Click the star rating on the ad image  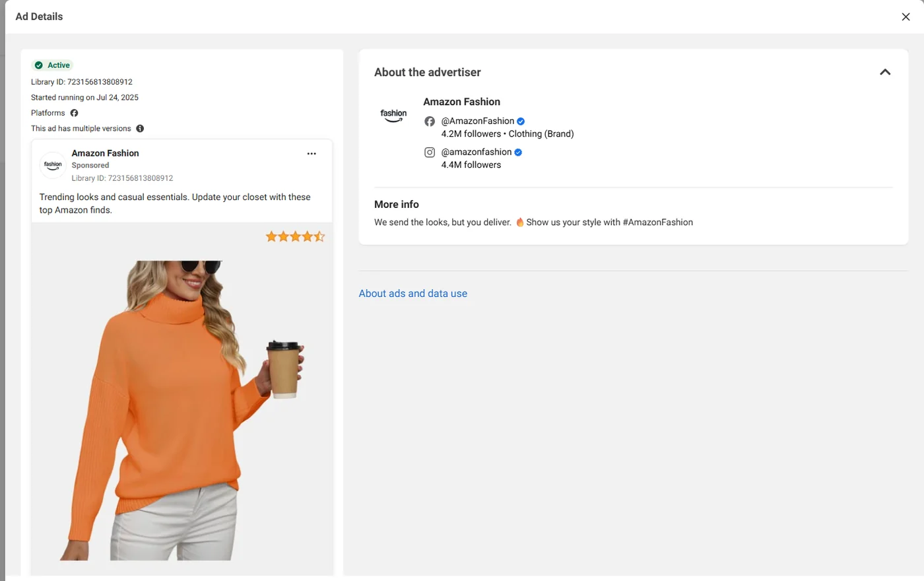[295, 236]
